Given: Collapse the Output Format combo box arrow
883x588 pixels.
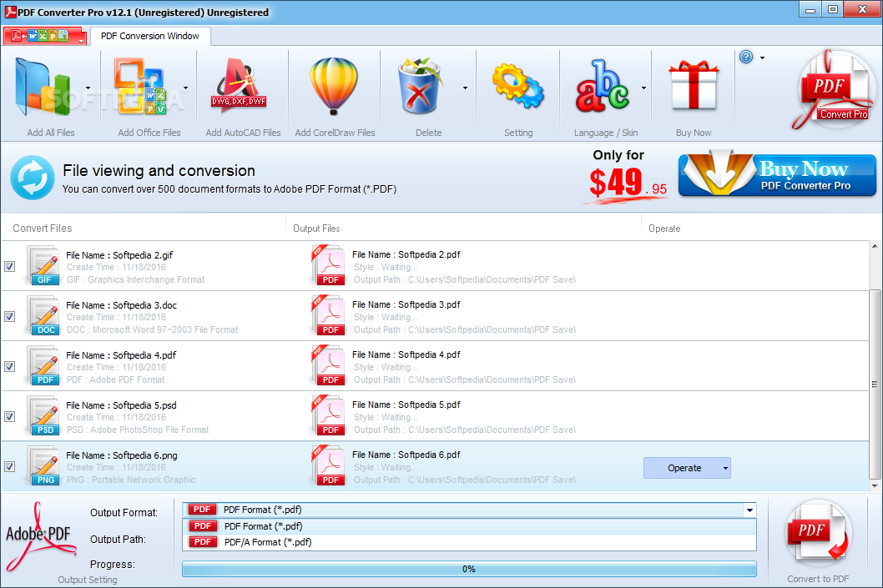Looking at the screenshot, I should pyautogui.click(x=749, y=510).
